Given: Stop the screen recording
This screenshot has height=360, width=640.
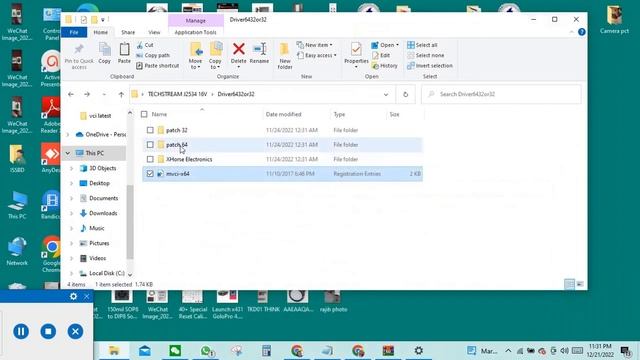Looking at the screenshot, I should 48,331.
